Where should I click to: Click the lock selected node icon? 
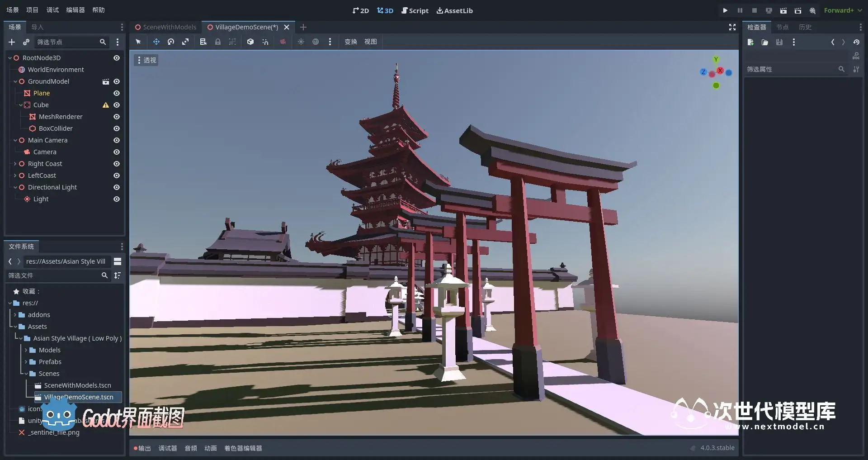tap(218, 42)
